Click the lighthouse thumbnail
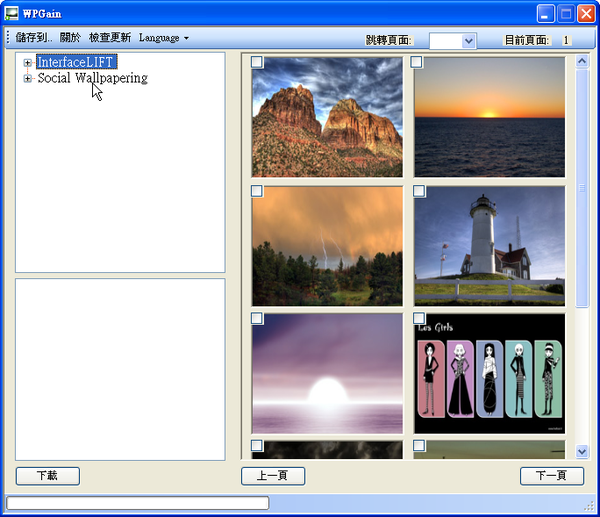This screenshot has height=517, width=600. (x=489, y=246)
